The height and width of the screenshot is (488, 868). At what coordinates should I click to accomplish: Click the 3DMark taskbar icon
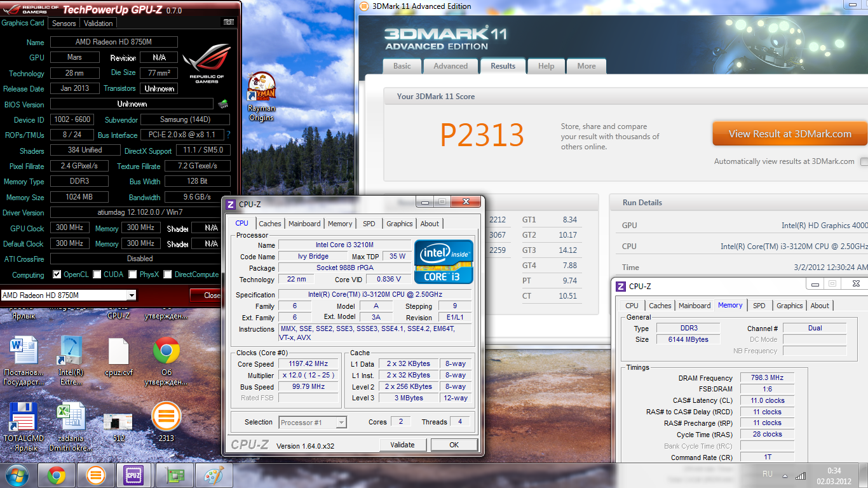(96, 475)
